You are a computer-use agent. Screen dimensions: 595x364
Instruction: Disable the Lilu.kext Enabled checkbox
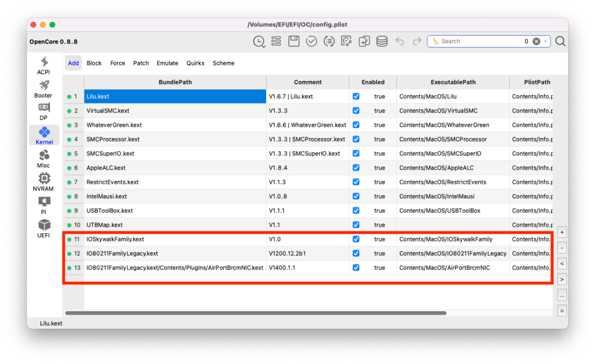point(356,96)
